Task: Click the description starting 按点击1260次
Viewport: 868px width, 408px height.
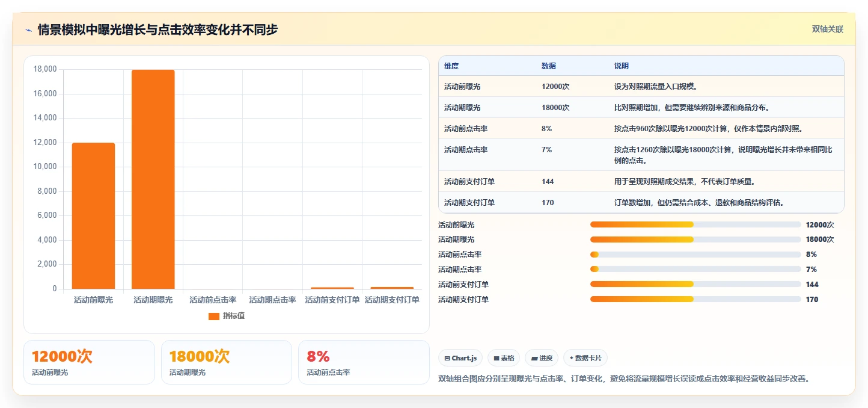Action: pos(723,155)
